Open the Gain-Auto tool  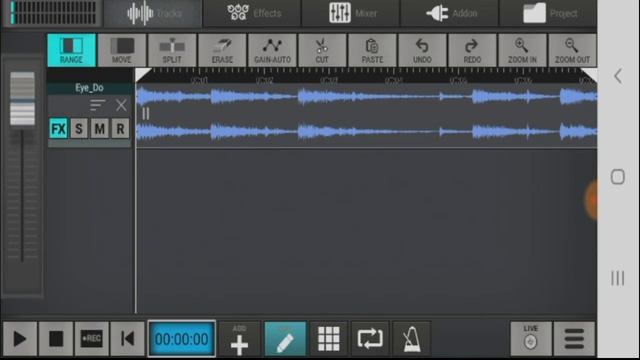(x=272, y=50)
